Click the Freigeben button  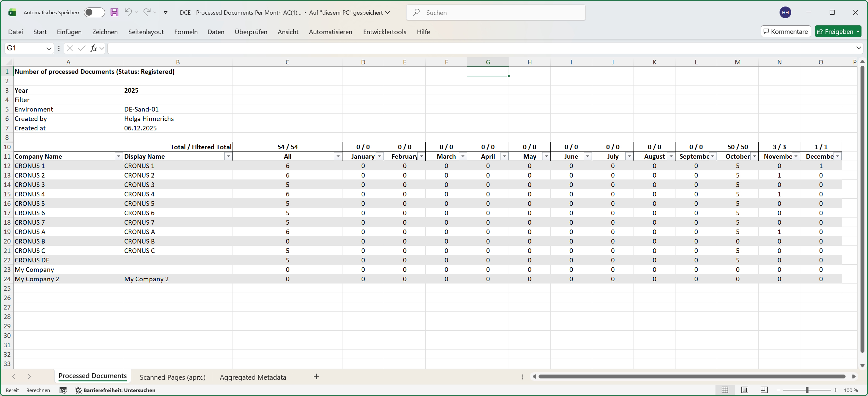pos(838,31)
